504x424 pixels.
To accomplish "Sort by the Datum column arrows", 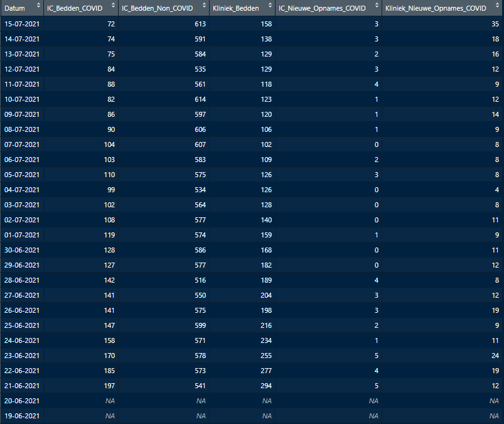I will tap(38, 6).
